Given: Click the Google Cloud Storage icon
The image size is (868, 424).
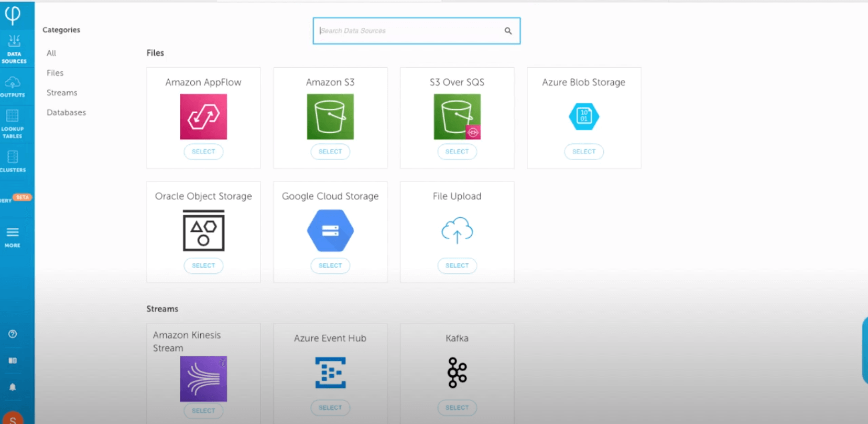Looking at the screenshot, I should click(x=330, y=231).
